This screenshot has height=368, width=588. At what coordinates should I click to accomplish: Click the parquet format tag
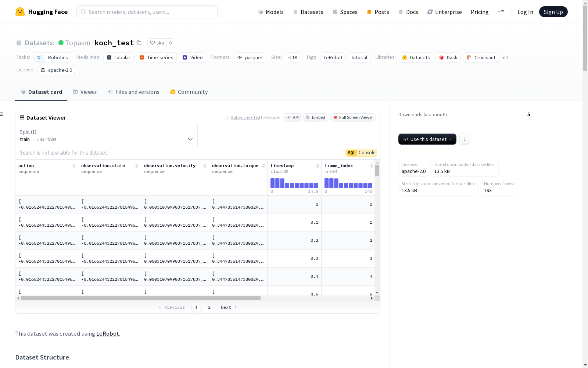pos(250,57)
